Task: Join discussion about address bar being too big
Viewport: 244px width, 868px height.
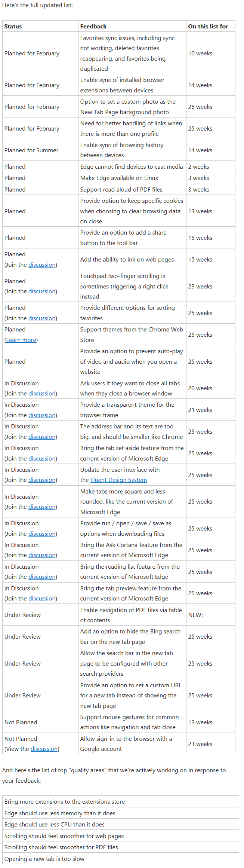Action: 42,437
